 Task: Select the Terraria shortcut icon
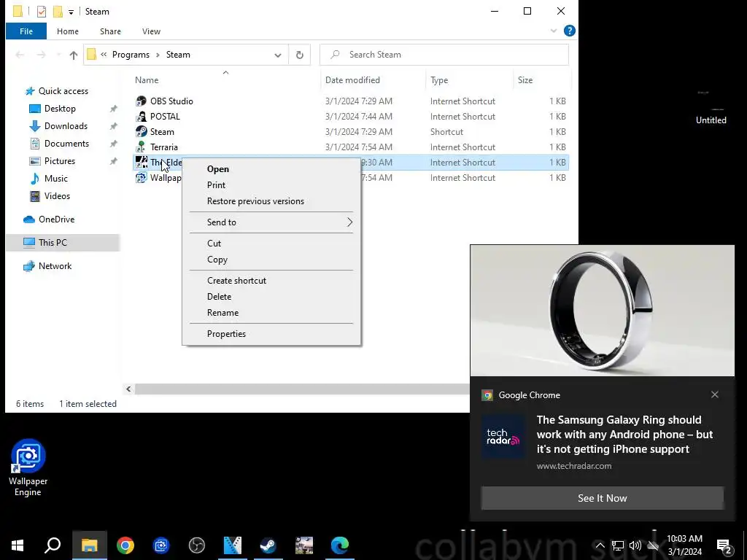pos(141,147)
